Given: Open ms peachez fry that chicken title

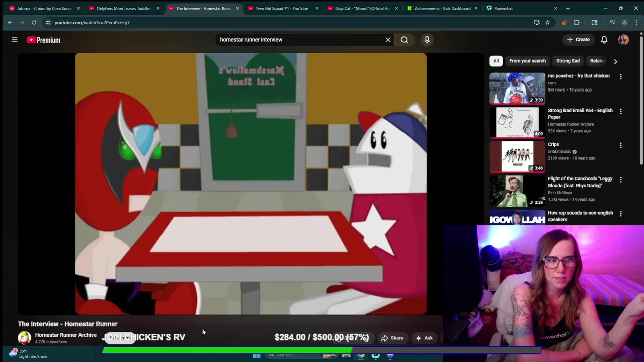Looking at the screenshot, I should click(x=579, y=76).
